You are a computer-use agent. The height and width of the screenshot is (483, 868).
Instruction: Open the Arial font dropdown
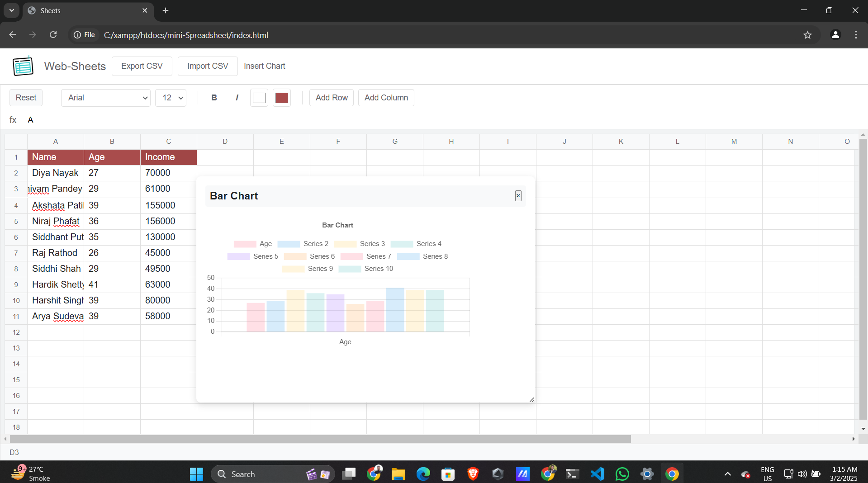pyautogui.click(x=106, y=98)
